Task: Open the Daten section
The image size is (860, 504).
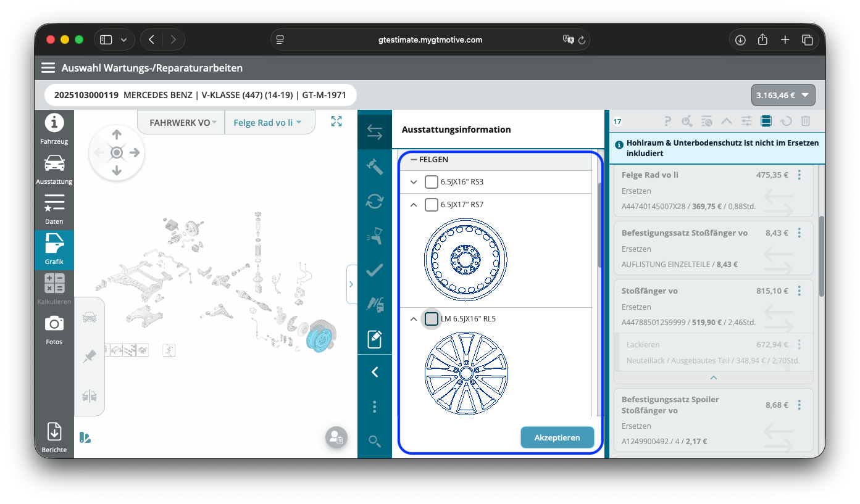Action: point(54,210)
